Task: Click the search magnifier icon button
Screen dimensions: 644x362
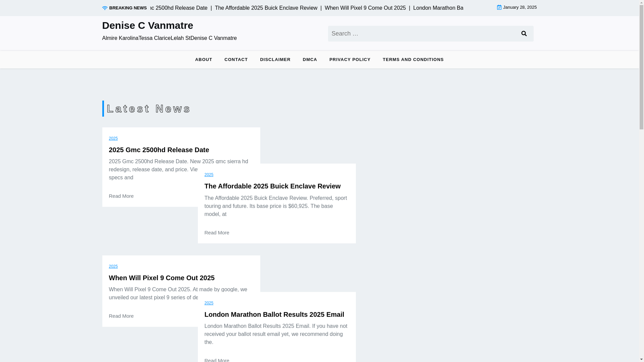Action: [524, 34]
